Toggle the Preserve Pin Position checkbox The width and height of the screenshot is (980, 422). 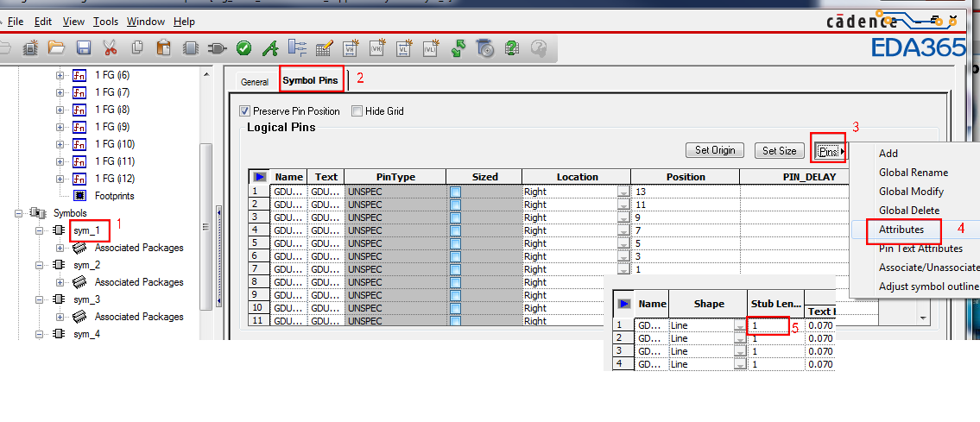[x=245, y=111]
